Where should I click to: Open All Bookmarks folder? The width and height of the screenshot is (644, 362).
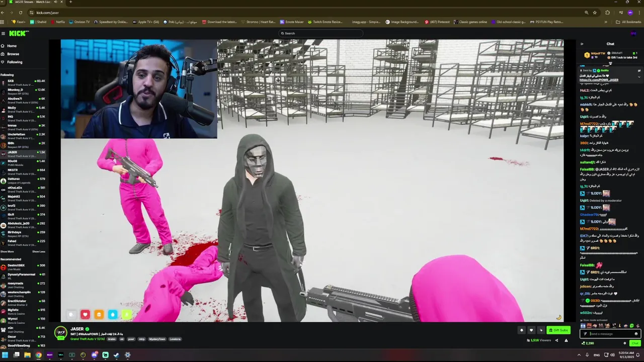(x=628, y=22)
